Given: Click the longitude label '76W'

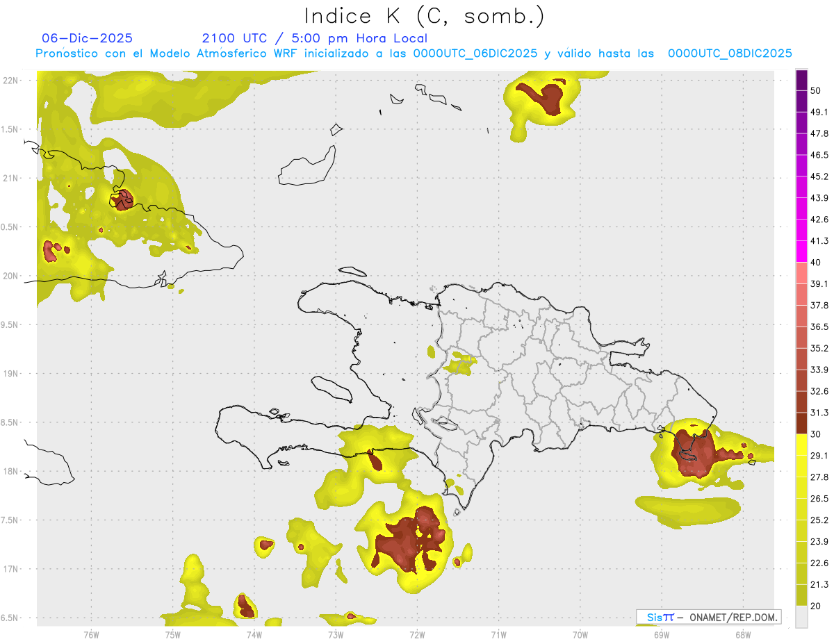Looking at the screenshot, I should click(91, 635).
